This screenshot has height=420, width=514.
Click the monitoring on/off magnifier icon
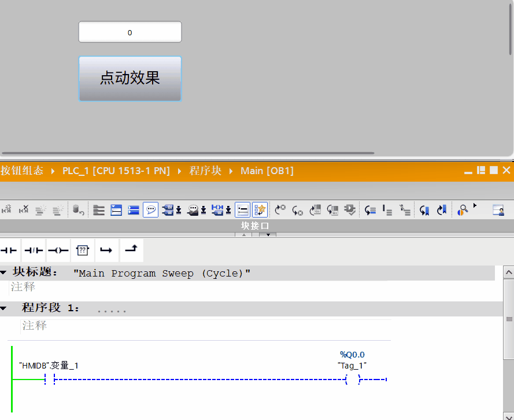click(x=463, y=210)
